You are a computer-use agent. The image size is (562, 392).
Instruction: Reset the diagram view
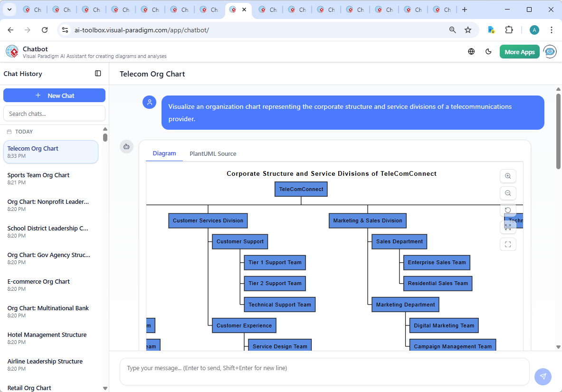point(508,210)
